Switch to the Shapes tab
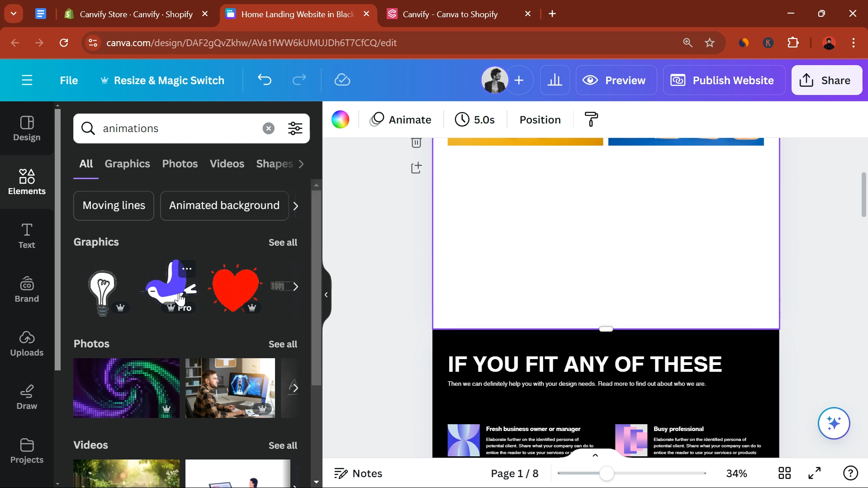This screenshot has height=488, width=868. coord(275,164)
